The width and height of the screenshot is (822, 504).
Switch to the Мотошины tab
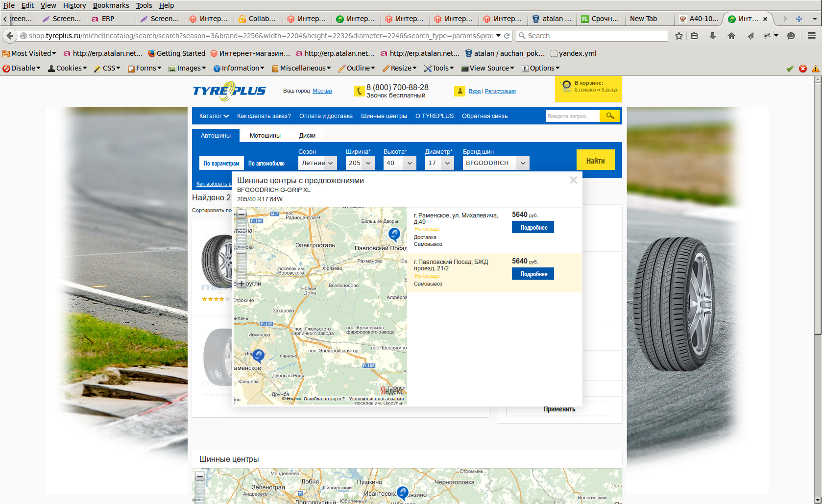(265, 136)
